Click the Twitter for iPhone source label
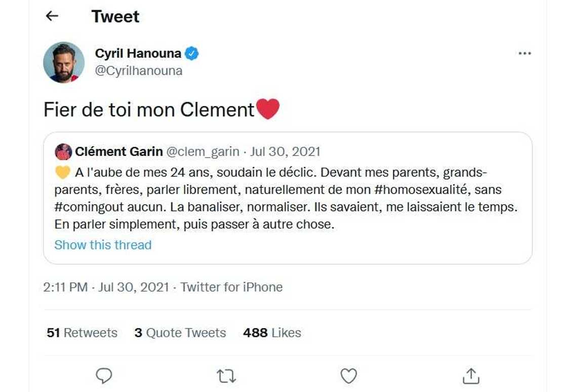The image size is (567, 392). [231, 287]
